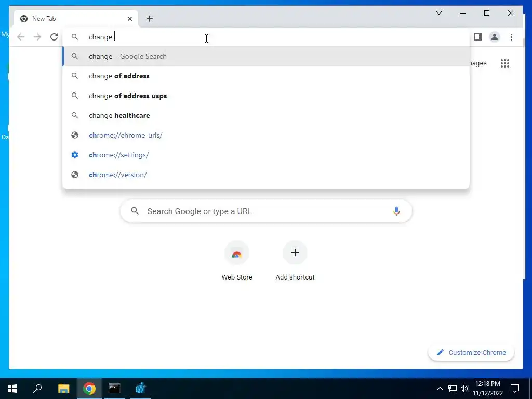
Task: Open the notification center icon
Action: (515, 389)
